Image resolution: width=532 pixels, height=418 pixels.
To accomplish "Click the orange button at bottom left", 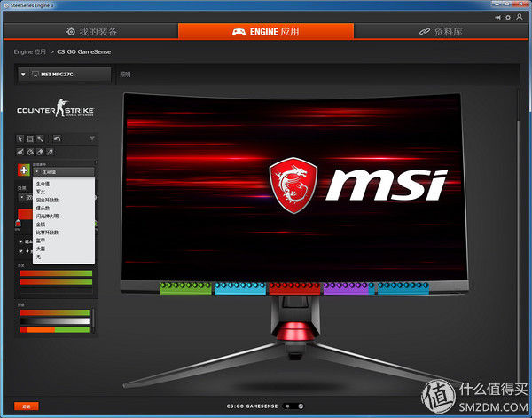I will tap(27, 406).
